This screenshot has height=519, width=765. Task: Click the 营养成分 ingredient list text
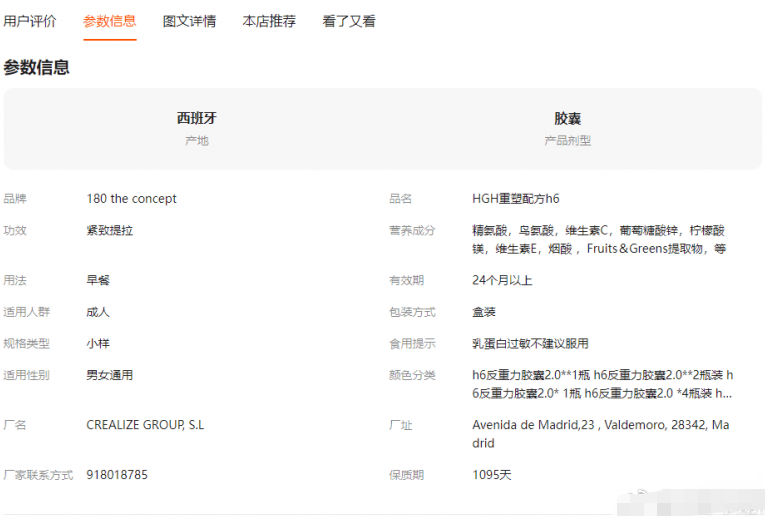(x=599, y=239)
